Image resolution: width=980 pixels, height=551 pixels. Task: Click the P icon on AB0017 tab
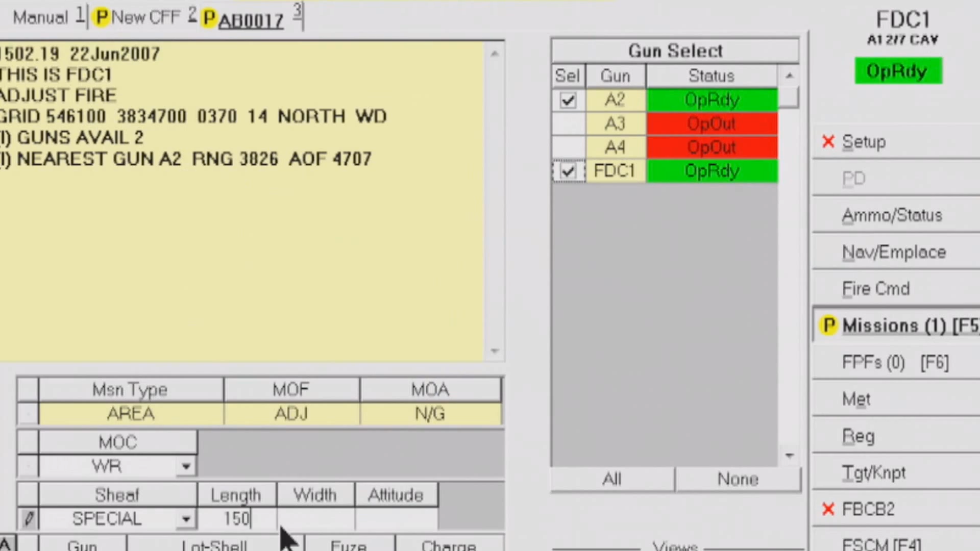tap(209, 18)
